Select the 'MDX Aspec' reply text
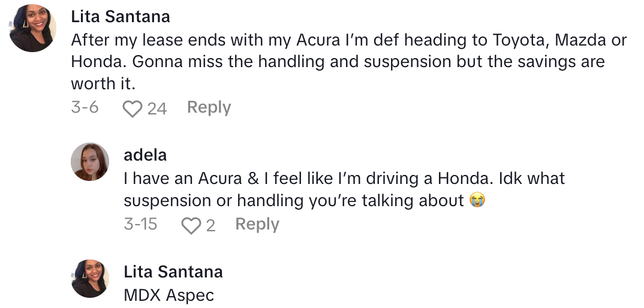The image size is (644, 308). tap(168, 295)
